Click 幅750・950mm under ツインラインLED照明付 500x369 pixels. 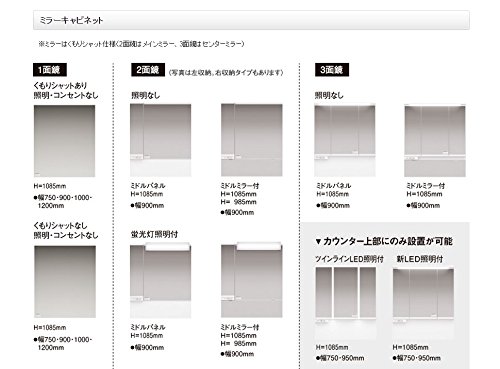340,358
